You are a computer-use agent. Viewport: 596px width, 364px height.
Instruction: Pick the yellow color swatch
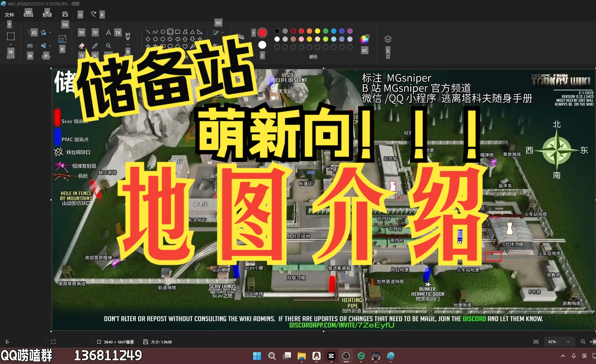318,31
